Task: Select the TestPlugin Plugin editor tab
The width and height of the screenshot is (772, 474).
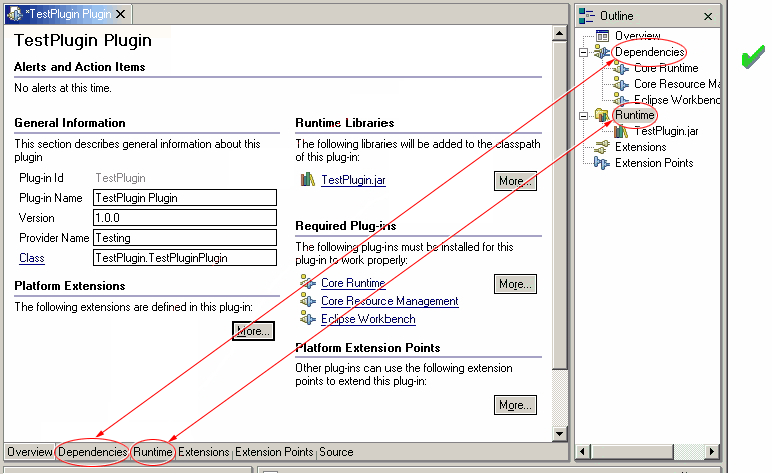Action: [68, 14]
